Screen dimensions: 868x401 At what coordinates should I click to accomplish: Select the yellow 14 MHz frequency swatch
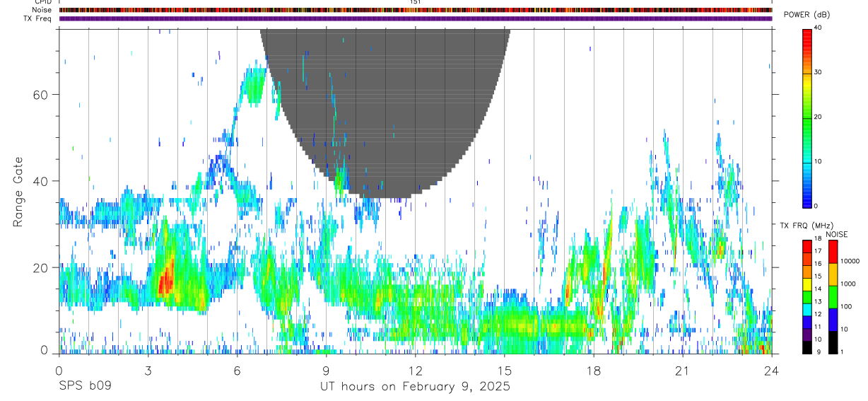tap(807, 284)
